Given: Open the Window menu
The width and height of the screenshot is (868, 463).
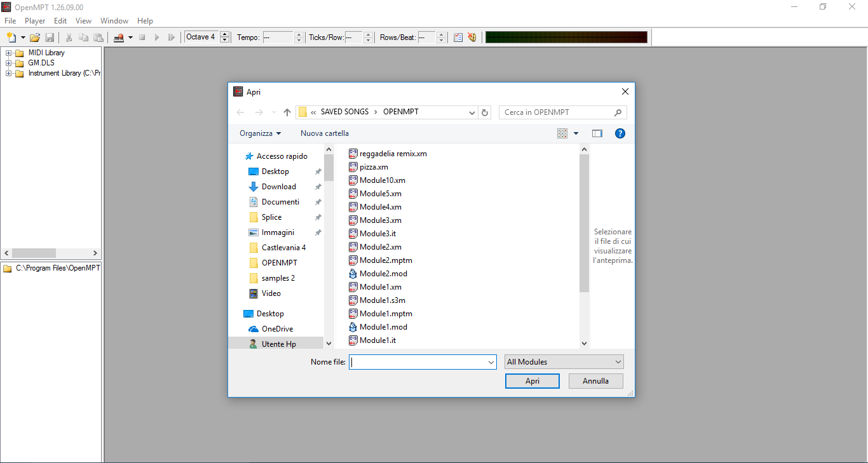Looking at the screenshot, I should coord(114,21).
